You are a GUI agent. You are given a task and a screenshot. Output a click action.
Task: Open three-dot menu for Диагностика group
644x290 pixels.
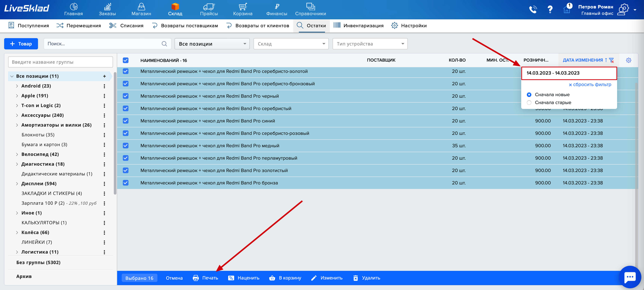104,164
